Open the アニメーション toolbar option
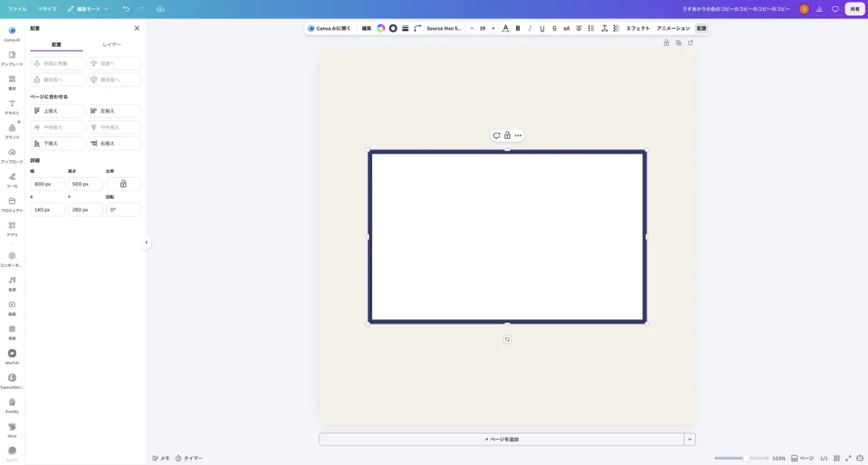Viewport: 868px width, 465px height. click(x=673, y=28)
